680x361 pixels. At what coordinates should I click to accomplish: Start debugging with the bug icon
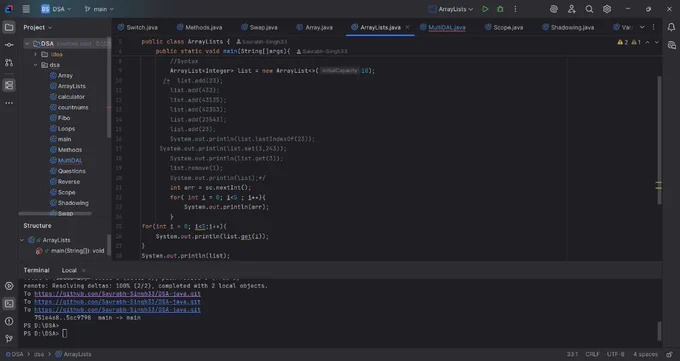[500, 9]
